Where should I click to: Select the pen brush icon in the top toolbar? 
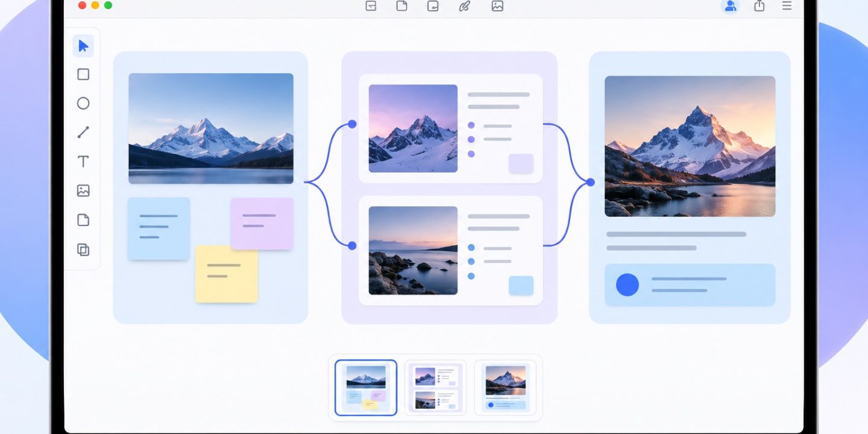pos(464,6)
